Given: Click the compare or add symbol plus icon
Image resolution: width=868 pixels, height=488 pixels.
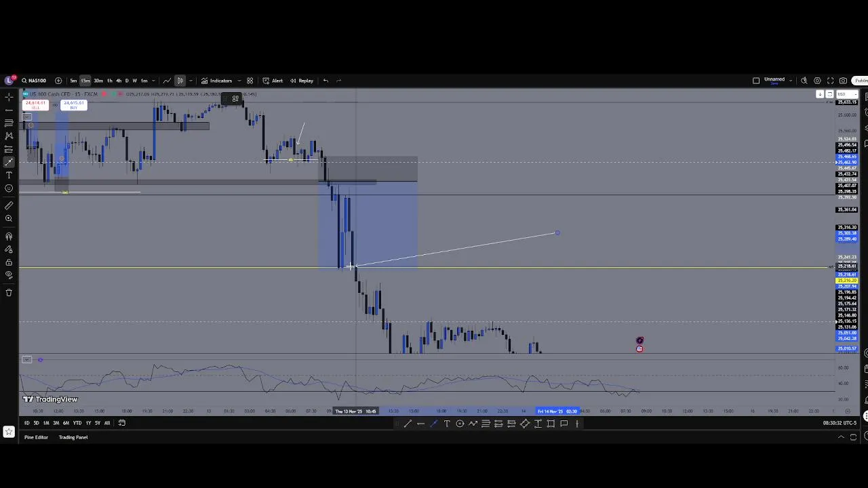Looking at the screenshot, I should pyautogui.click(x=58, y=81).
